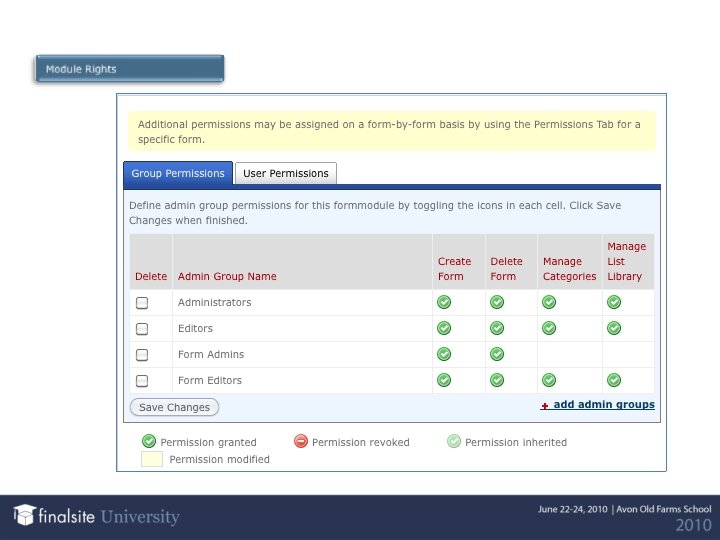Select the Administrators group name
The width and height of the screenshot is (720, 540).
[x=214, y=303]
